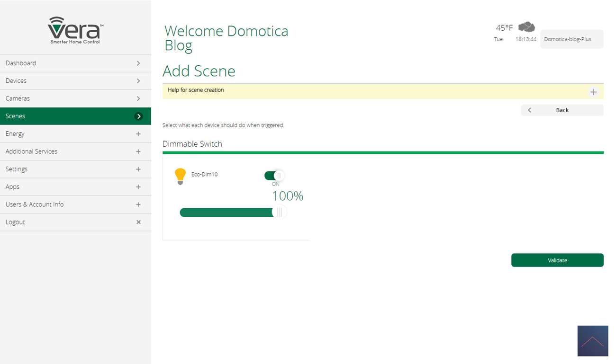Click the Scenes circled arrow icon
616x364 pixels.
(138, 116)
